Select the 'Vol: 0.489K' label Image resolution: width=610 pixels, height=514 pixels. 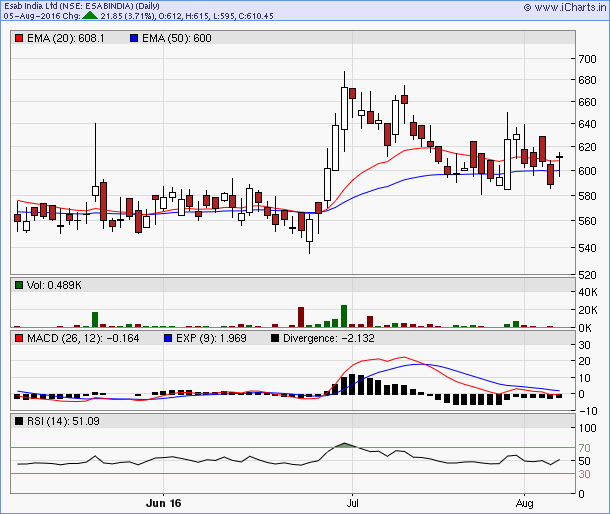click(54, 285)
